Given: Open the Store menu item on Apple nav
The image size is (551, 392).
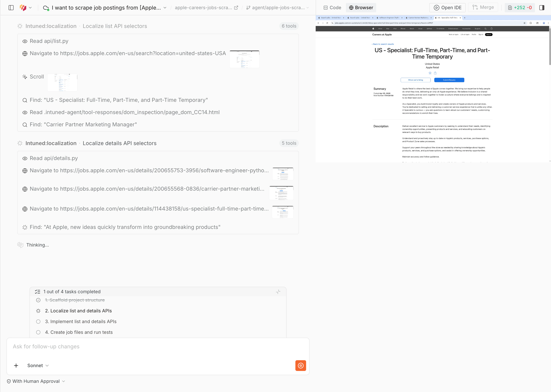Looking at the screenshot, I should tap(380, 29).
